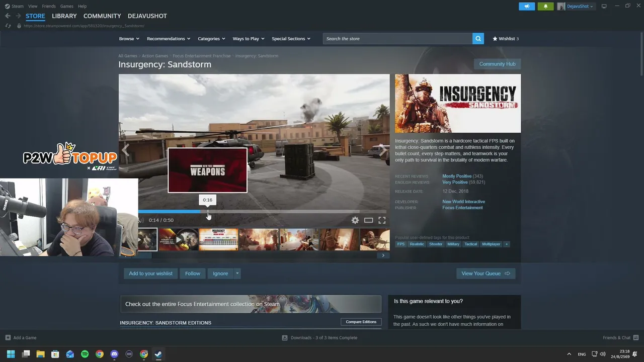The image size is (644, 362).
Task: Go back with the browser back arrow
Action: pos(8,16)
